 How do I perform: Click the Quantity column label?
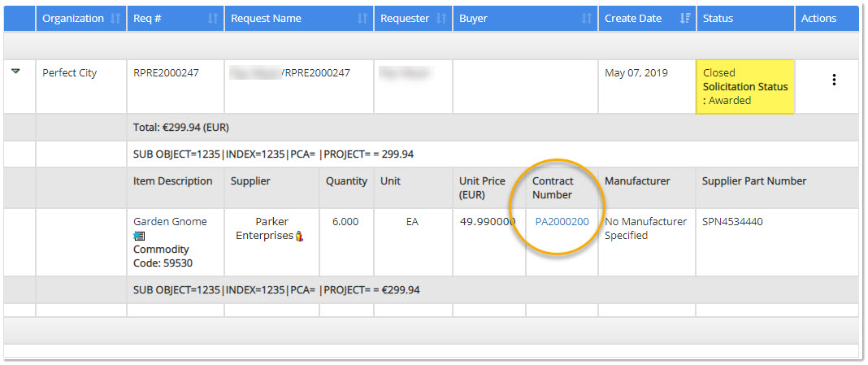[x=346, y=181]
